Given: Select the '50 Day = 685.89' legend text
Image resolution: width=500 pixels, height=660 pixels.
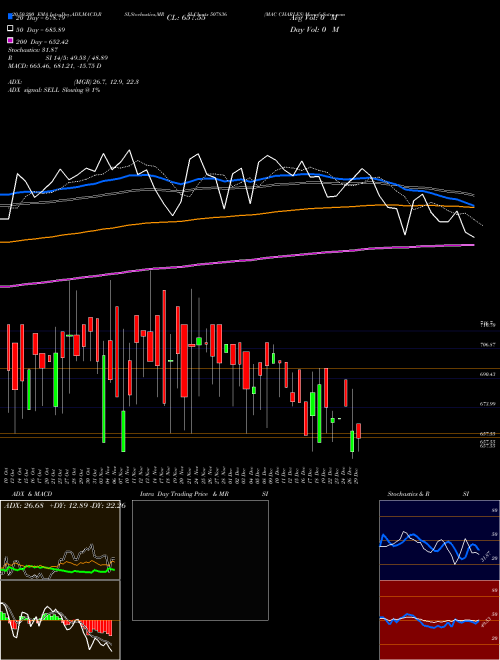Looking at the screenshot, I should [x=40, y=30].
